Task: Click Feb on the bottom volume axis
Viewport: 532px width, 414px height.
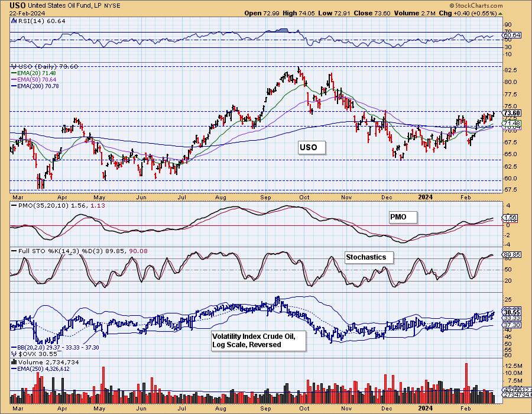Action: click(466, 409)
